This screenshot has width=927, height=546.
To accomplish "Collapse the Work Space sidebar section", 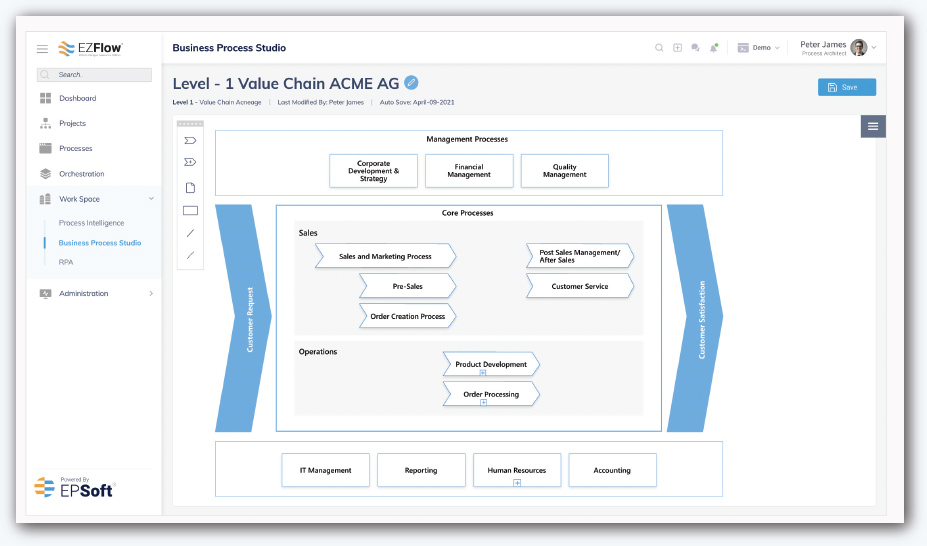I will 151,199.
